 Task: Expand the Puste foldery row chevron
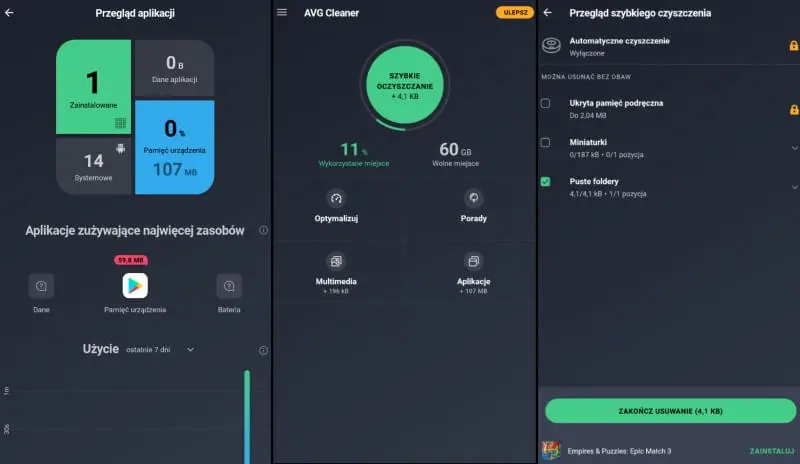794,187
